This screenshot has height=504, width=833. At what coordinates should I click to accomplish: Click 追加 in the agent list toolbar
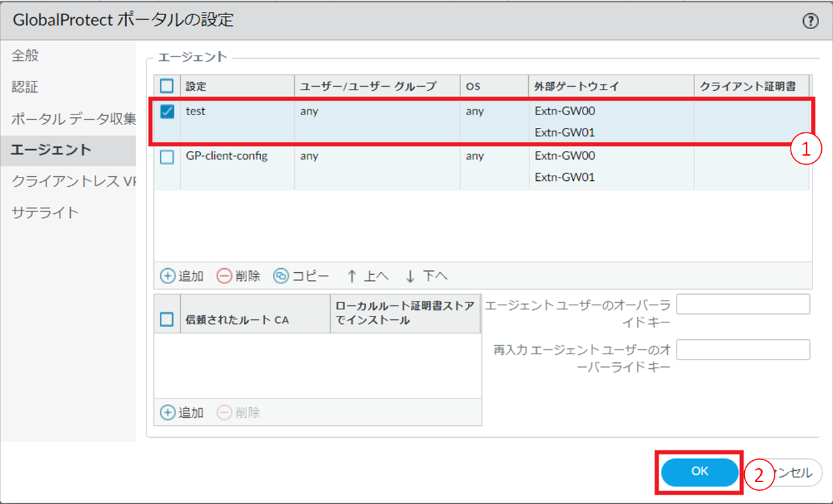182,276
